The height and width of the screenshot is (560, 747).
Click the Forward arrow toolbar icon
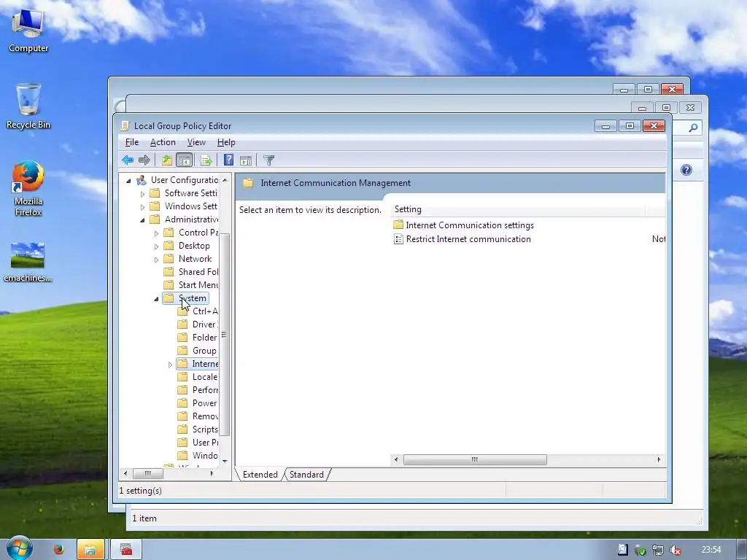click(144, 160)
